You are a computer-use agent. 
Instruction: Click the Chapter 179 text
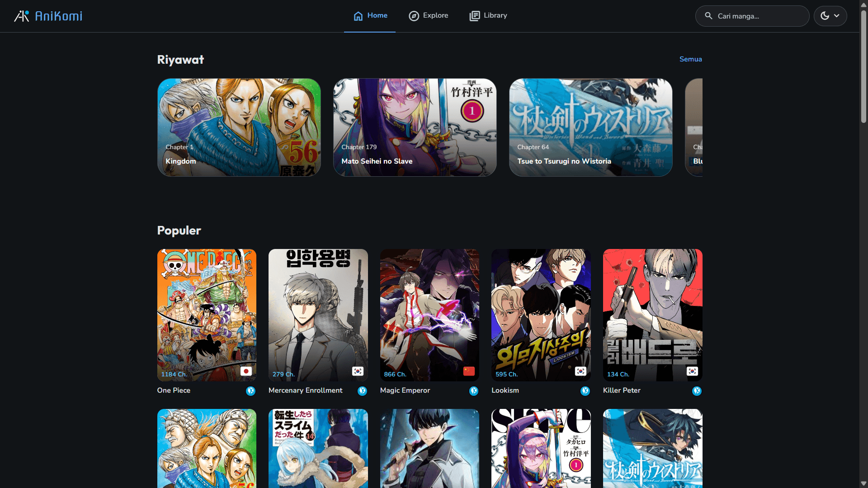pos(359,147)
